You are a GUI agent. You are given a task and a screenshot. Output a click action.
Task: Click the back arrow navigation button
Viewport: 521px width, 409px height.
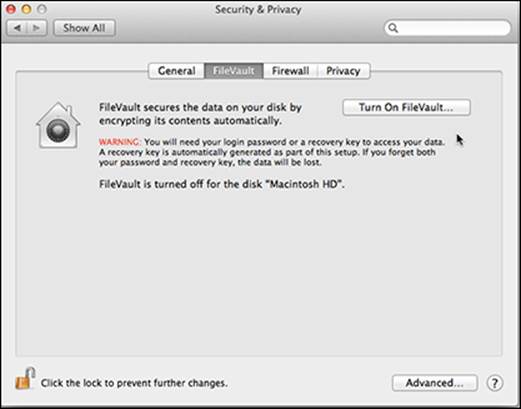pyautogui.click(x=17, y=28)
